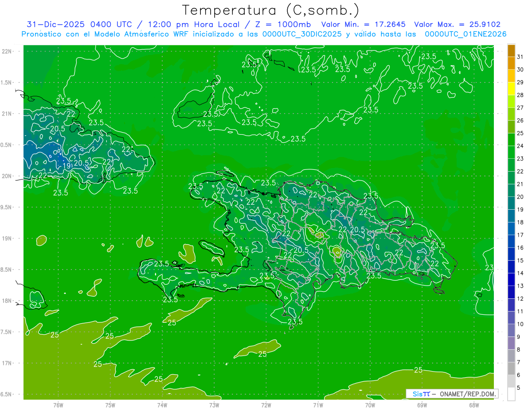Click the '1.5N' latitude axis label

click(x=7, y=82)
